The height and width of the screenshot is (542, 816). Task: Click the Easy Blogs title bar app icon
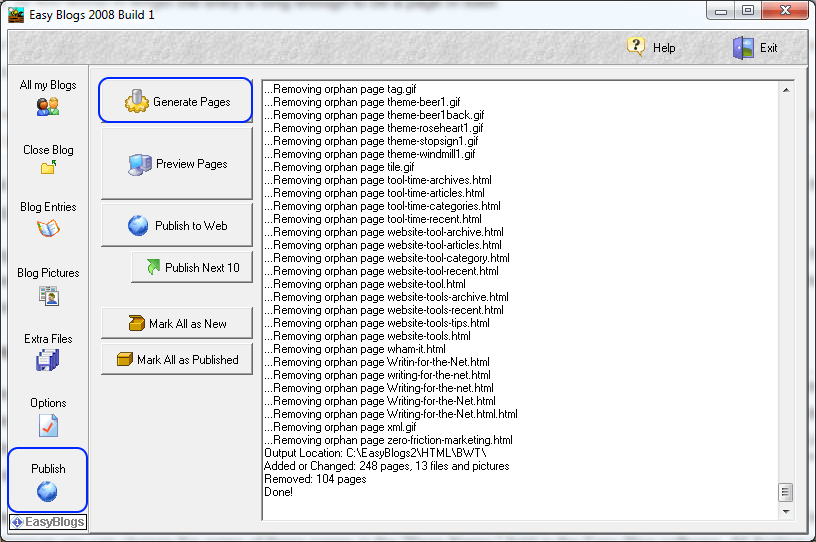(16, 15)
